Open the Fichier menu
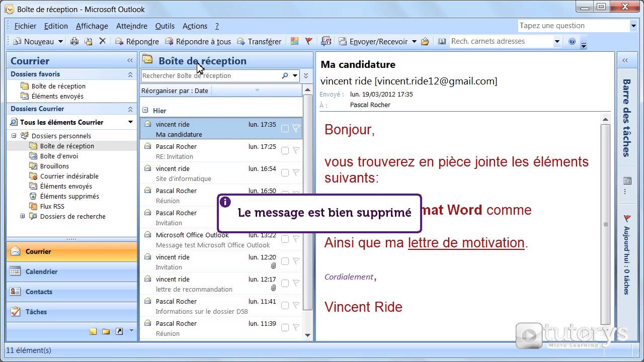644x362 pixels. 25,26
